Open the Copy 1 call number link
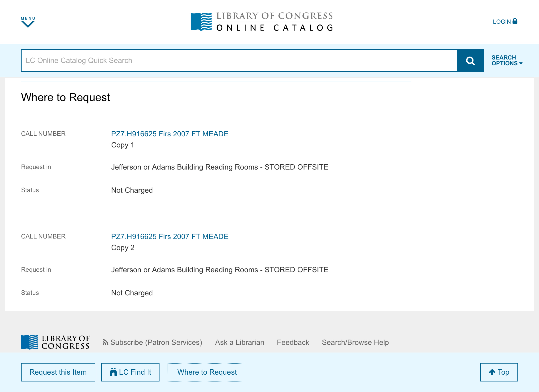Screen dimensions: 539x392 pyautogui.click(x=169, y=134)
